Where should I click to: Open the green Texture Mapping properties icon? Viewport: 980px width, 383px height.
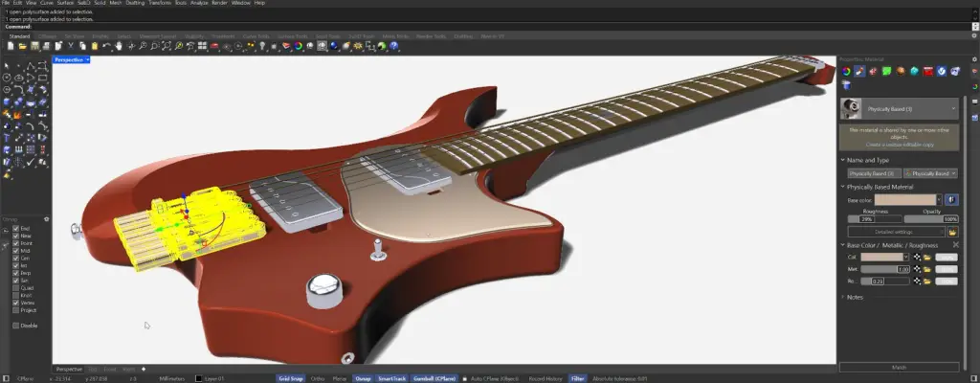[x=886, y=71]
